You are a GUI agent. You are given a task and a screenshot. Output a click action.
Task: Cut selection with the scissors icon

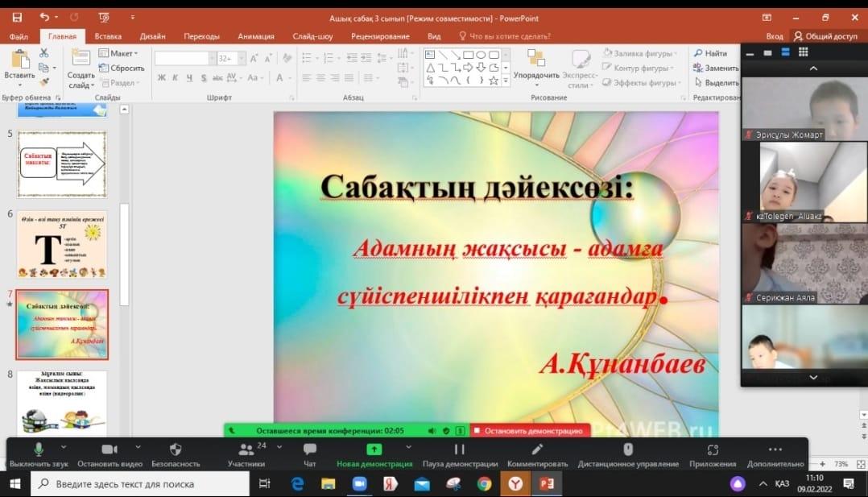click(x=43, y=53)
